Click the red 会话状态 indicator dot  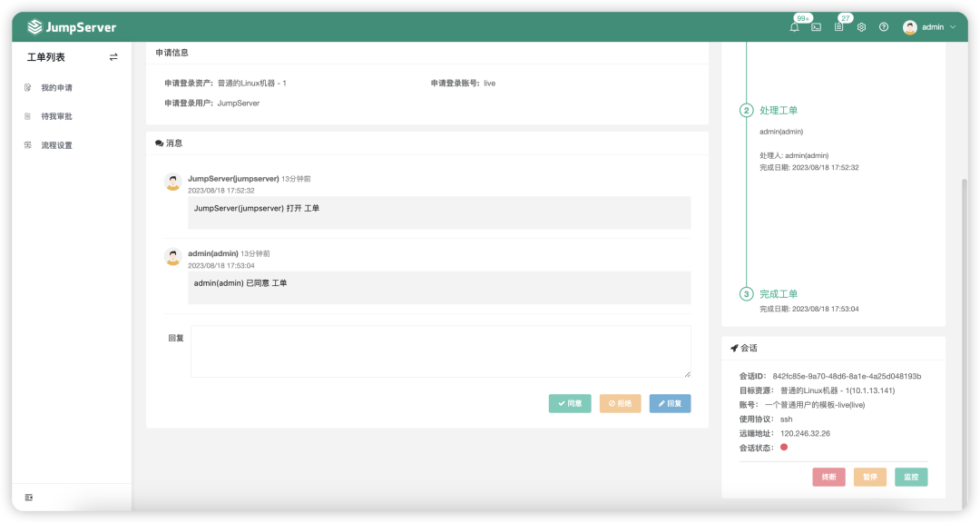coord(784,448)
